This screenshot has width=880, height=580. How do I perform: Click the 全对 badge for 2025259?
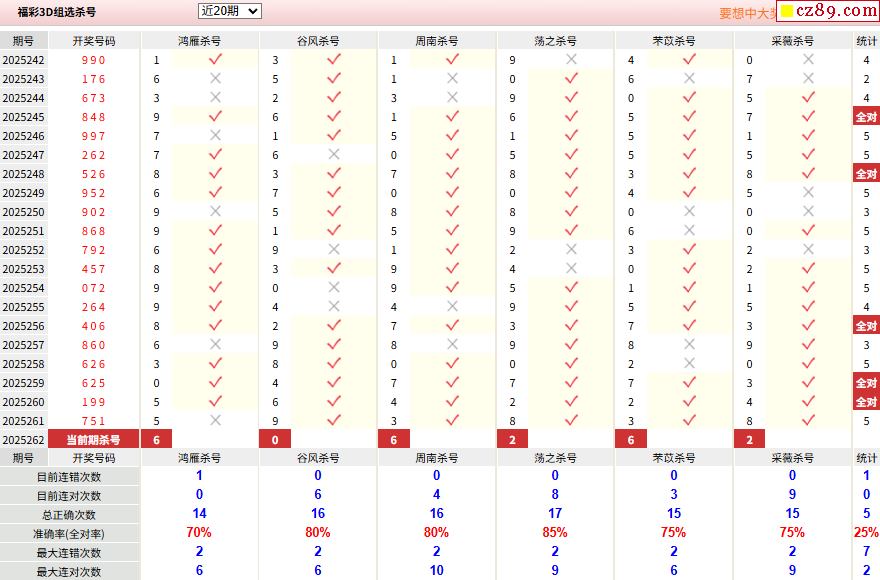pyautogui.click(x=867, y=383)
